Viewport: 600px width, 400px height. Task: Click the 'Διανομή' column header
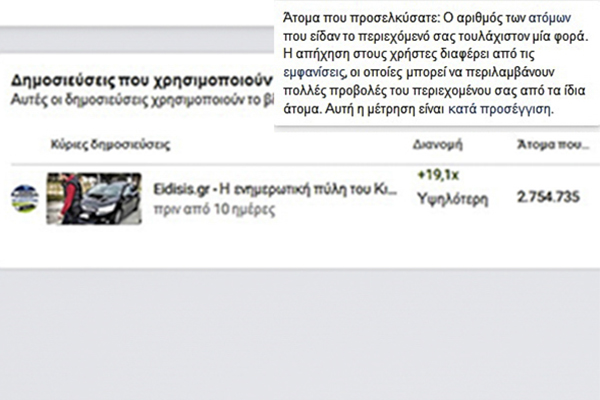[438, 145]
